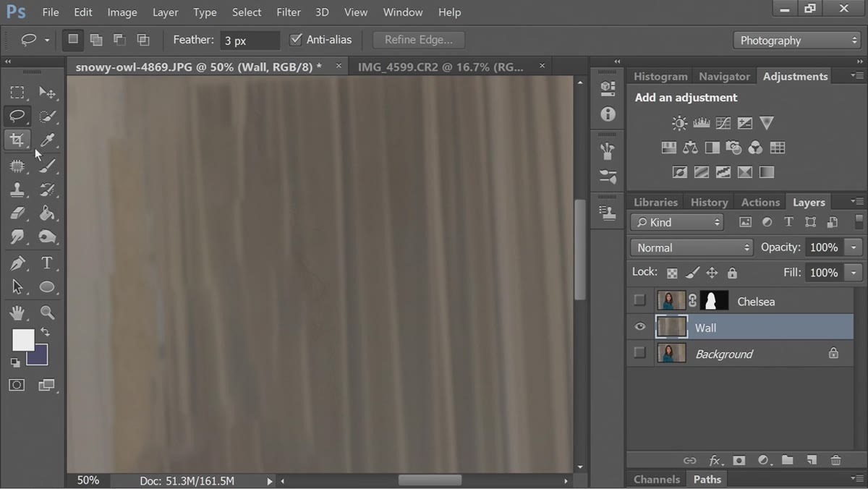Add a Curves adjustment

[x=723, y=123]
